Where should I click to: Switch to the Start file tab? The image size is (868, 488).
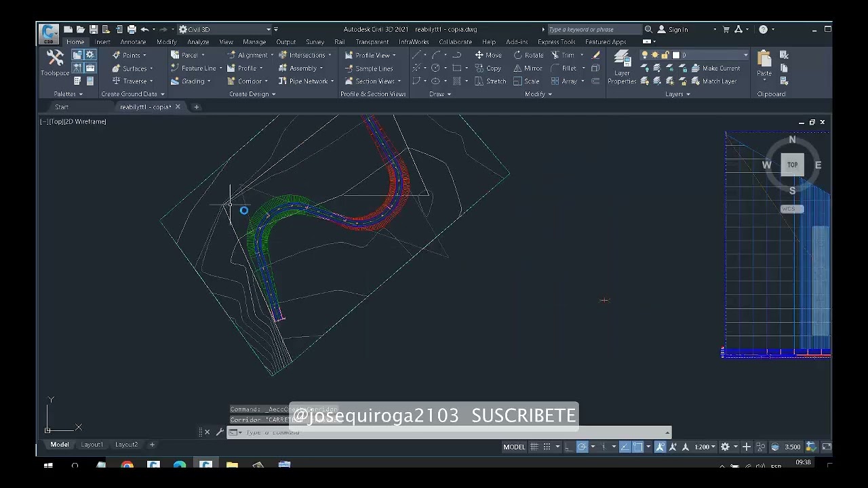62,107
